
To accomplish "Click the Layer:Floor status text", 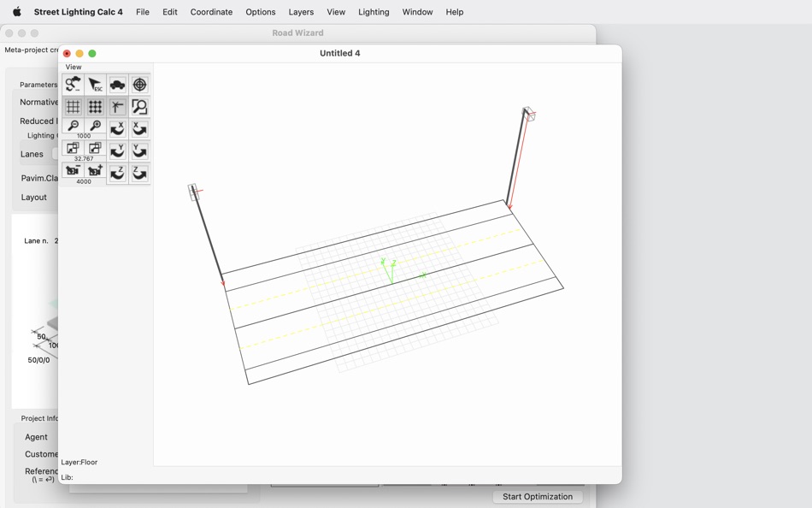I will tap(79, 462).
